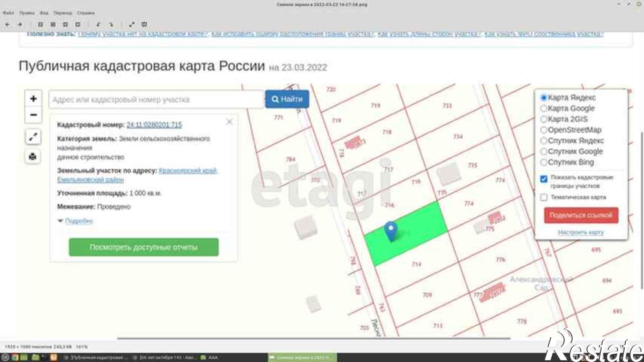Screen dimensions: 644x362
Task: Click the horizontal scrollbar under the map
Action: [x=314, y=339]
